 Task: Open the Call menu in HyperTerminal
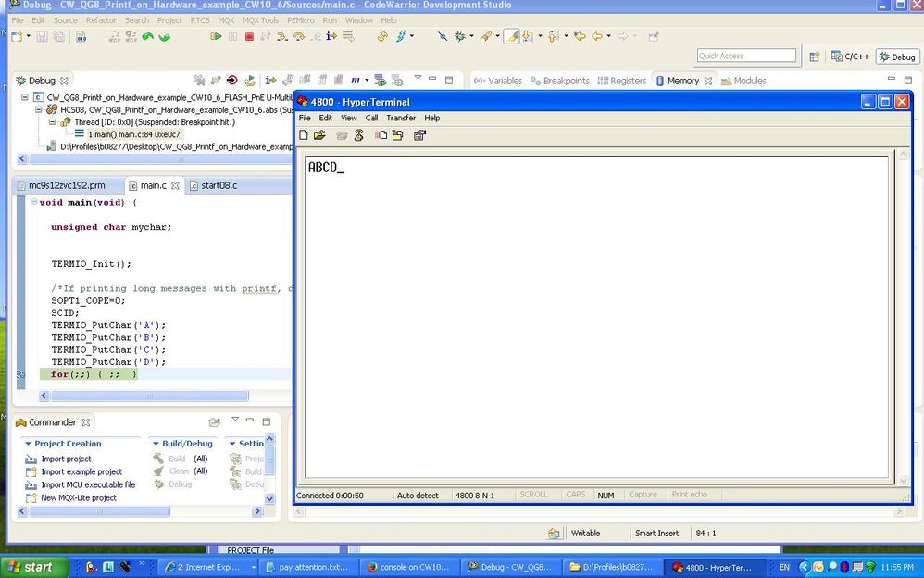pos(371,118)
